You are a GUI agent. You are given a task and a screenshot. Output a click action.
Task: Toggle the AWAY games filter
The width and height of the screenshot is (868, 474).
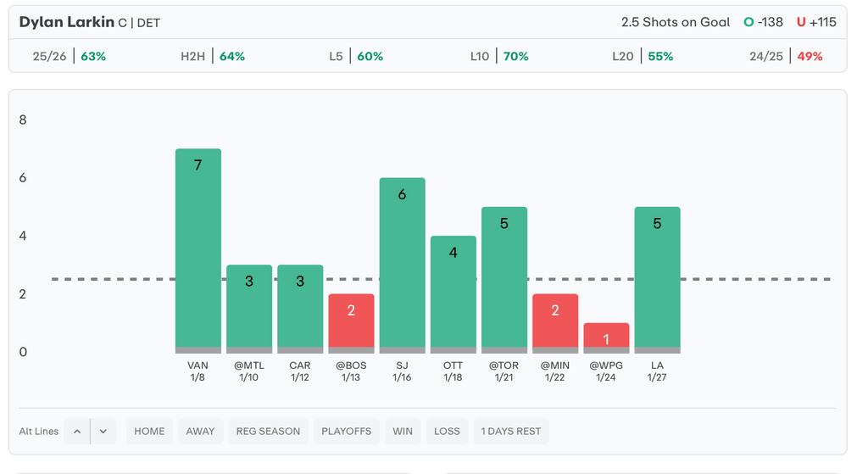[200, 432]
